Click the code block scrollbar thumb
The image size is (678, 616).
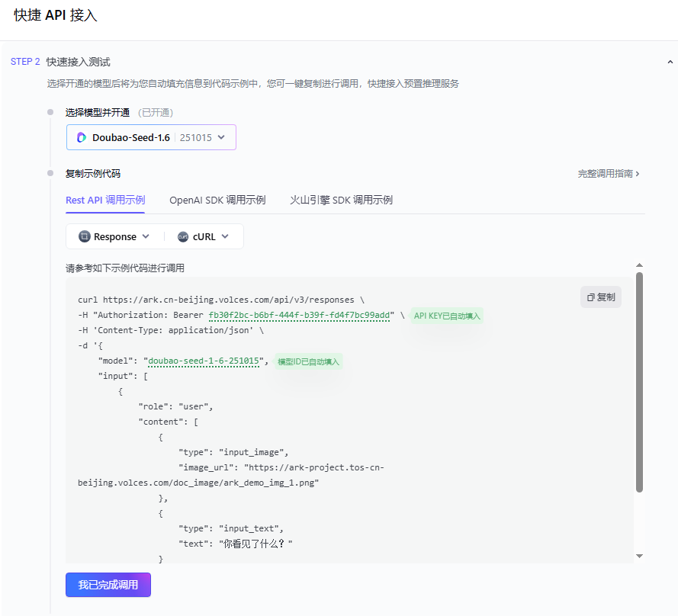point(640,382)
